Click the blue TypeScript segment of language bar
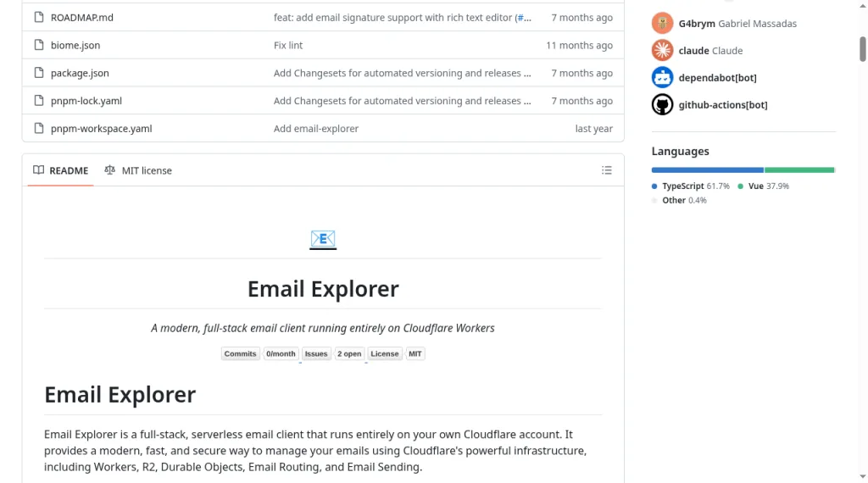The image size is (868, 483). [708, 169]
